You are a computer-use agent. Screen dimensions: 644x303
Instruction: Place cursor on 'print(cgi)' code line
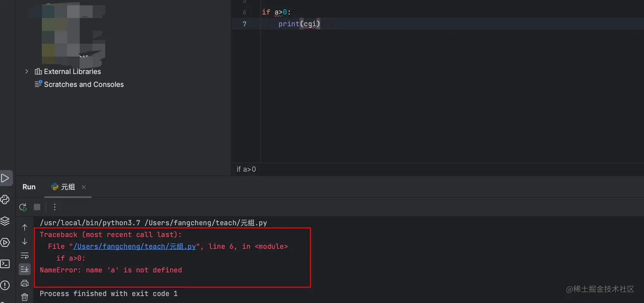[299, 24]
